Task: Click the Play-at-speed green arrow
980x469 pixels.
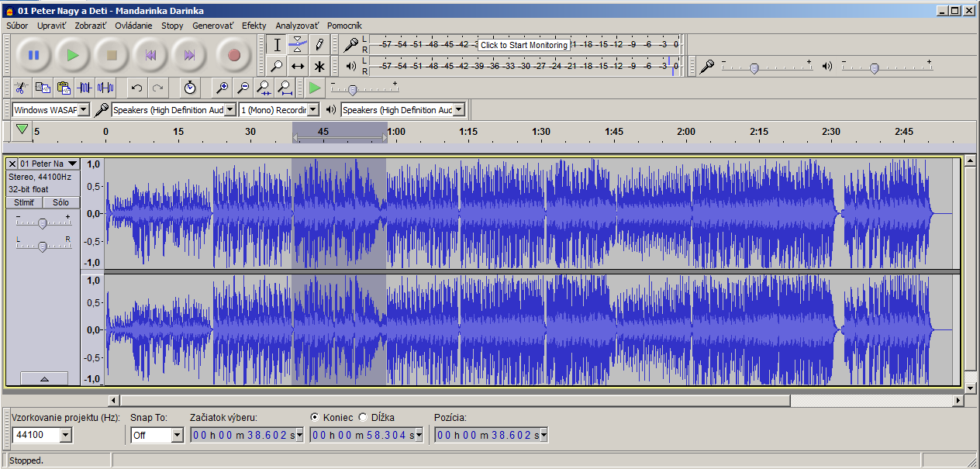Action: point(314,88)
